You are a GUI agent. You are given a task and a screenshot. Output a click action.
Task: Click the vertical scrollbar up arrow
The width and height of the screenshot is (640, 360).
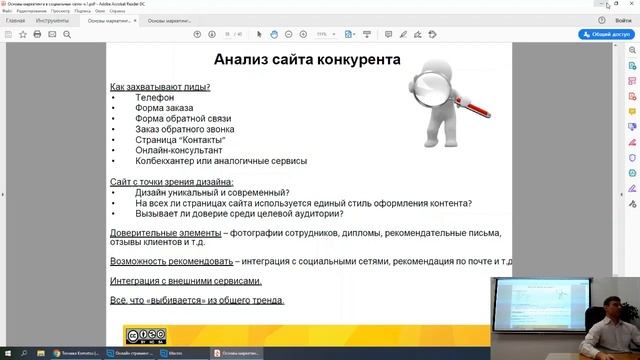(616, 45)
